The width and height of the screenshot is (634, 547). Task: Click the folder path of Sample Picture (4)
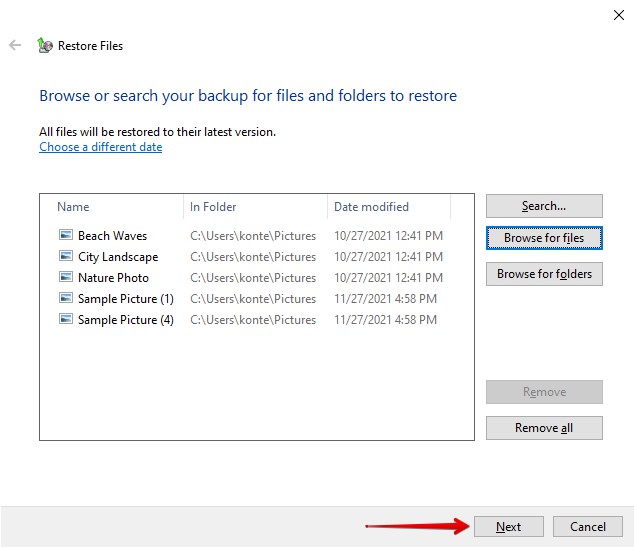253,320
